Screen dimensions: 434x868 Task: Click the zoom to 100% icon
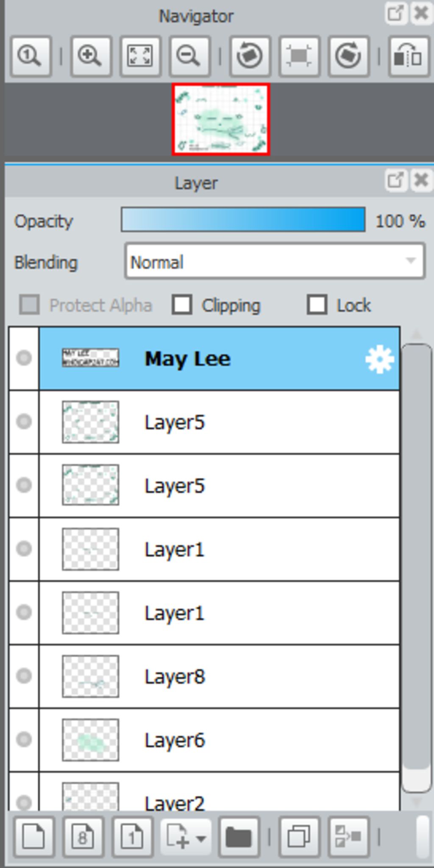(x=31, y=56)
